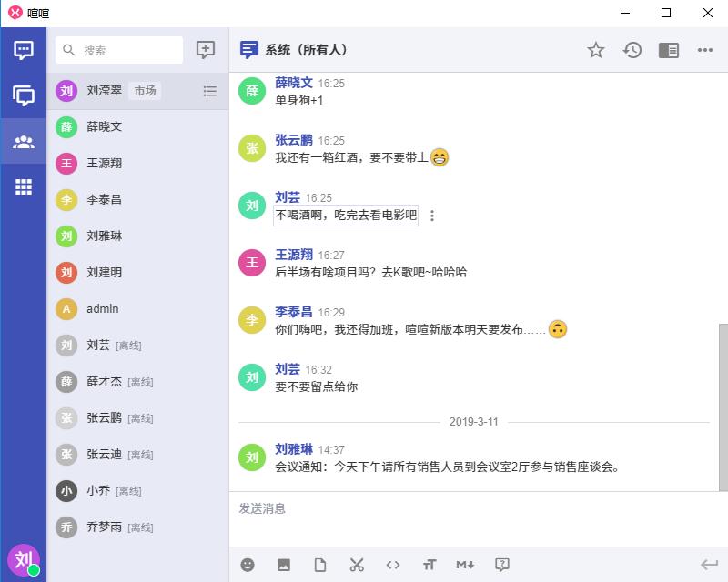This screenshot has width=728, height=582.
Task: Open the font size setting icon
Action: tap(430, 565)
